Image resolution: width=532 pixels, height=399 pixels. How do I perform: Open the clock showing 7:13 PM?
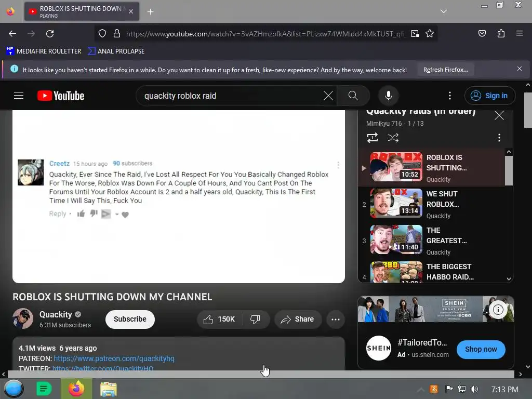[x=504, y=390]
